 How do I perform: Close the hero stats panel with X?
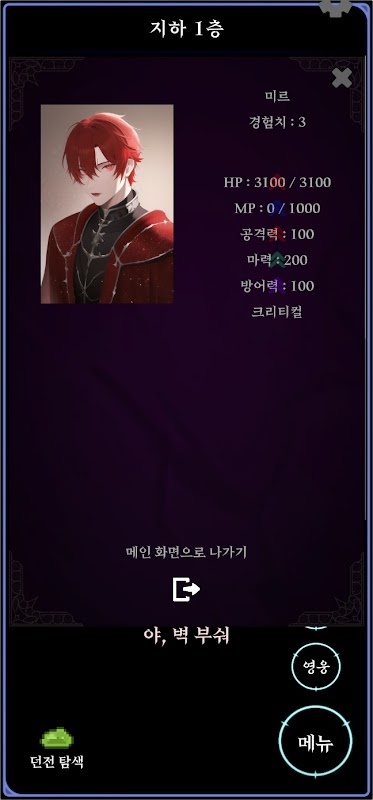pos(341,78)
